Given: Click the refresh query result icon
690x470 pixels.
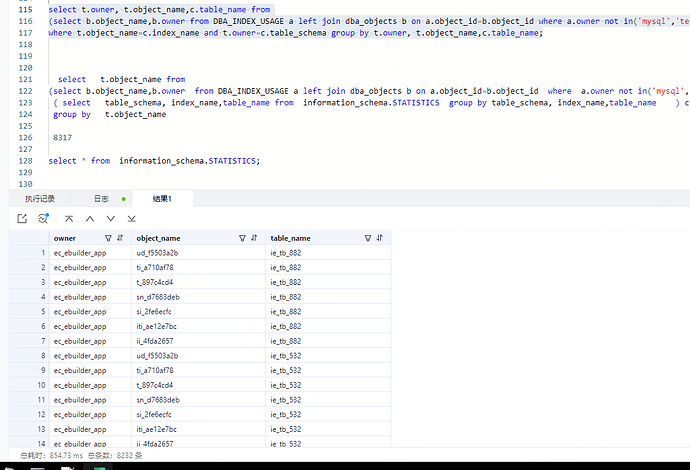Looking at the screenshot, I should click(x=43, y=218).
